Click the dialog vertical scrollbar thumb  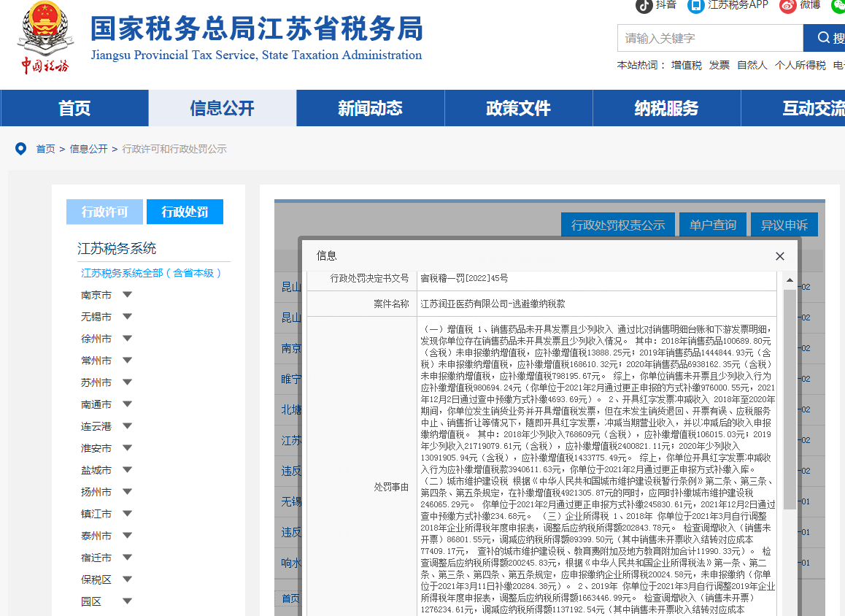tap(790, 399)
